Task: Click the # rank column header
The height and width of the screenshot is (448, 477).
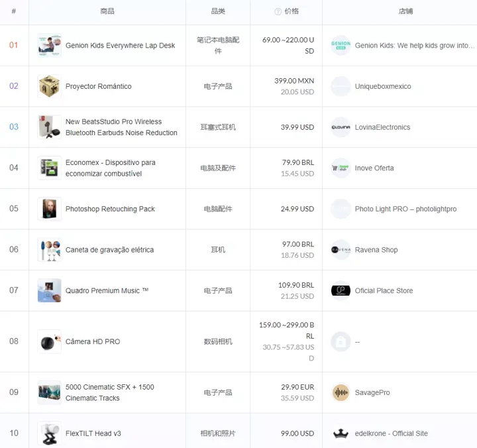Action: point(14,11)
